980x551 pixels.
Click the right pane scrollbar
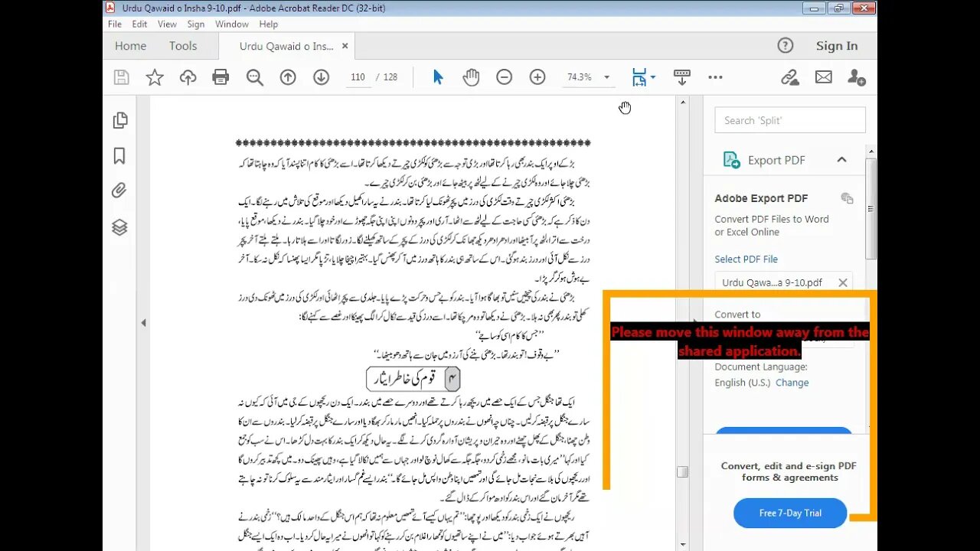point(871,209)
